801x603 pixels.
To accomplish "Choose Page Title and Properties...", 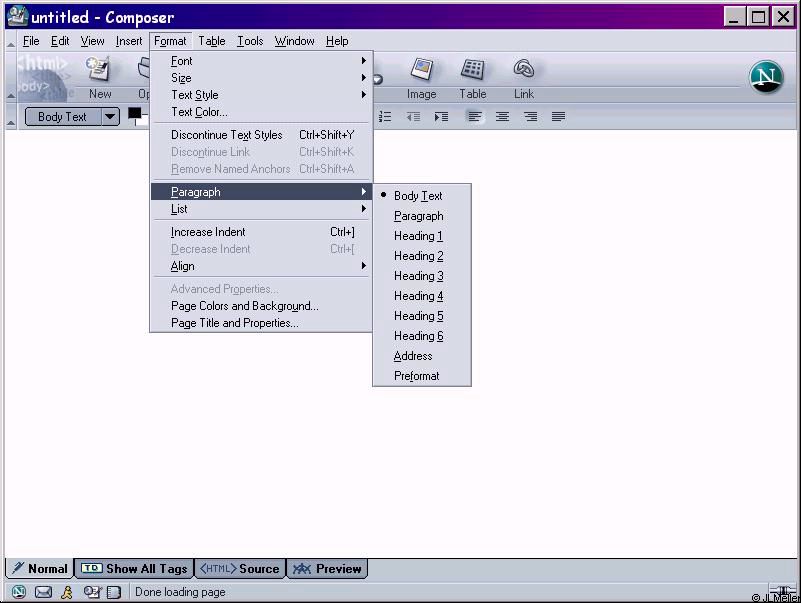I will tap(262, 322).
